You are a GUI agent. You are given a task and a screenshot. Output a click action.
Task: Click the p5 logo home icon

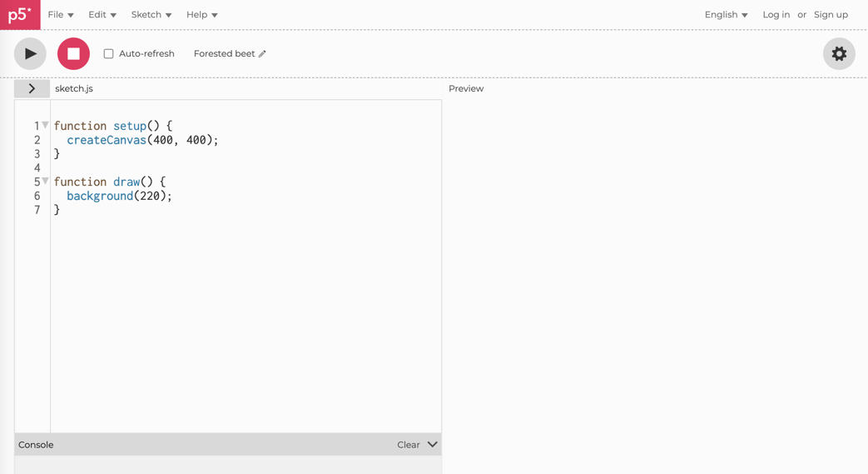click(20, 15)
